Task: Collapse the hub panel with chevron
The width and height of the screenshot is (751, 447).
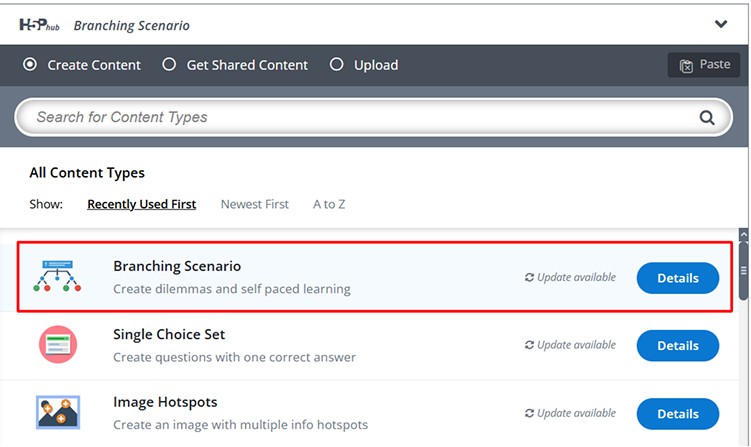Action: coord(721,24)
